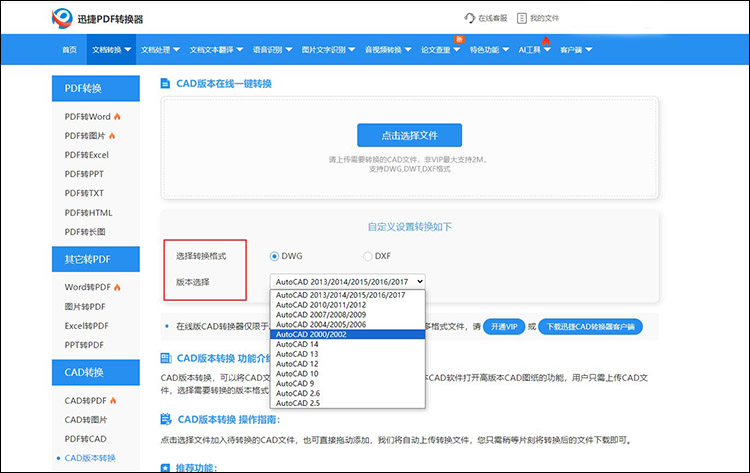Open Excel转PDF sidebar link

click(x=87, y=326)
